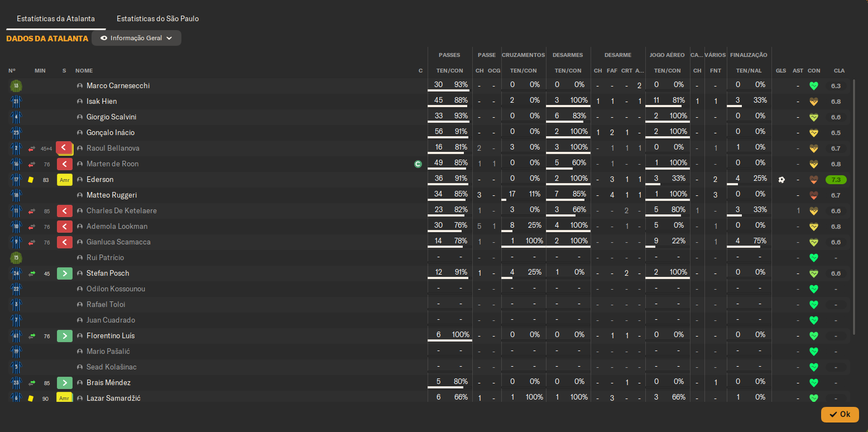Image resolution: width=868 pixels, height=432 pixels.
Task: Open Sead Kolašinac's player name link
Action: point(112,367)
